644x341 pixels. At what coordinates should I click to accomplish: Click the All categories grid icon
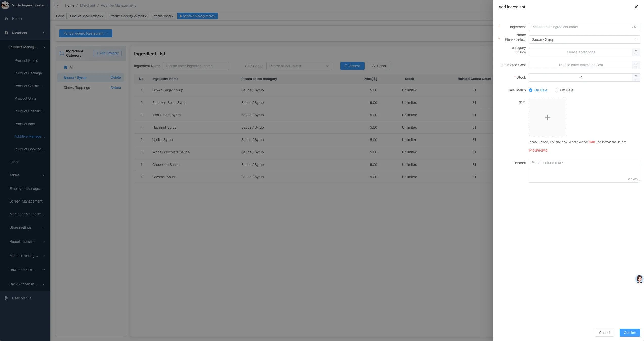(x=66, y=67)
